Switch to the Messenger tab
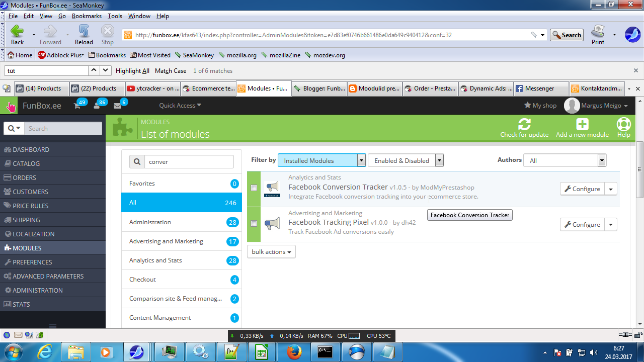The width and height of the screenshot is (644, 362). click(x=541, y=88)
